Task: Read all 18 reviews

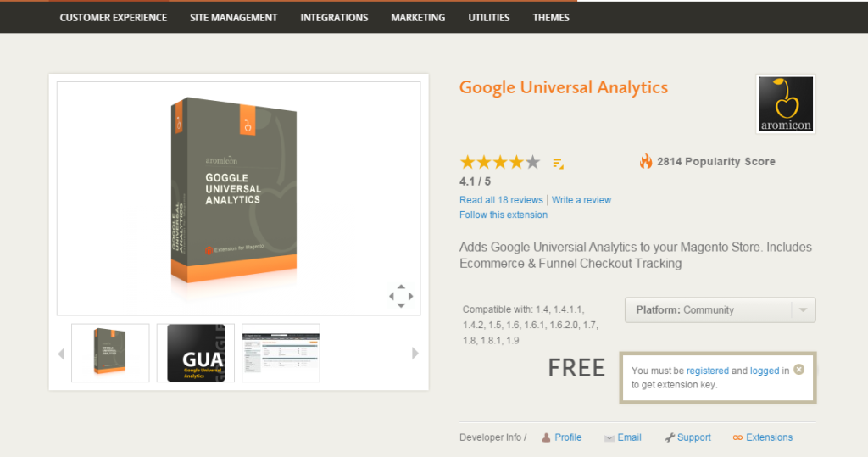Action: click(501, 200)
